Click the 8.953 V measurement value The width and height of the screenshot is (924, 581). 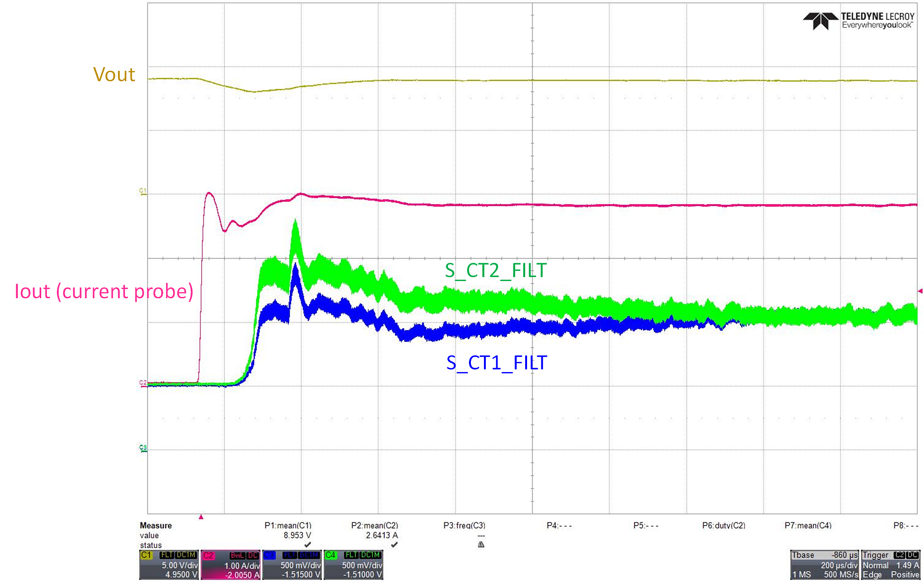[x=297, y=535]
